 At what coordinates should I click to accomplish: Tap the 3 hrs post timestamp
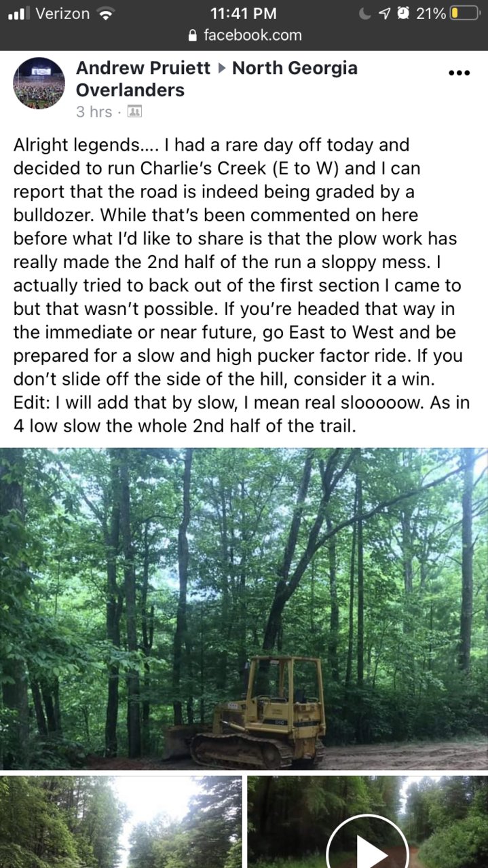point(94,112)
